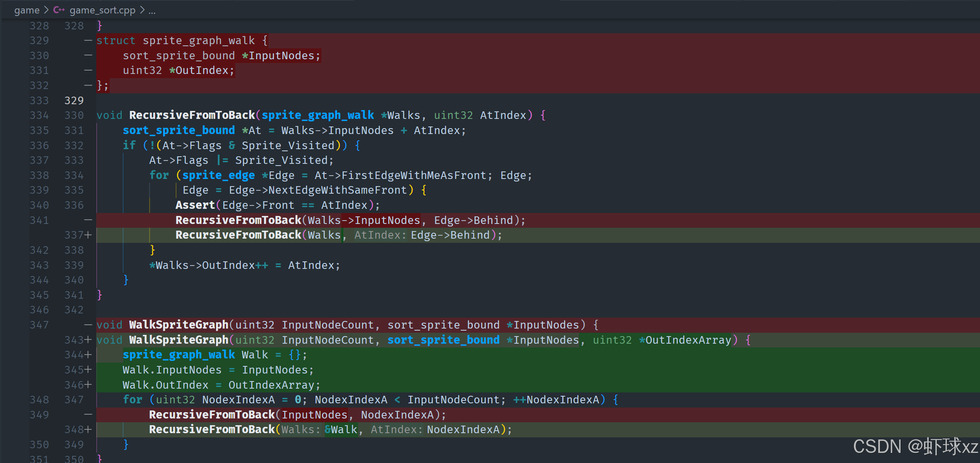This screenshot has height=463, width=980.
Task: Open the 'game' breadcrumb folder
Action: [x=26, y=10]
